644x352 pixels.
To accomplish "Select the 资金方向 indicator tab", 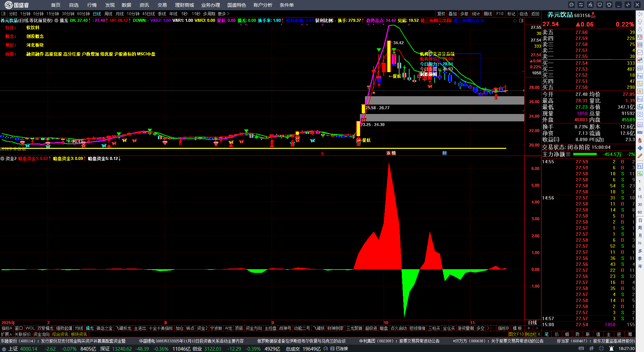I will coord(254,328).
